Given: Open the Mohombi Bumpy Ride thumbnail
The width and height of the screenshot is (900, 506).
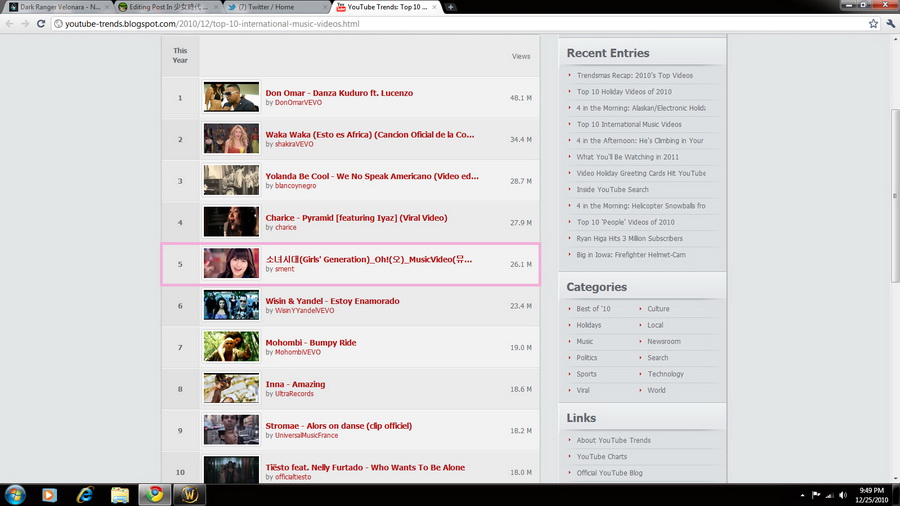Looking at the screenshot, I should 231,347.
